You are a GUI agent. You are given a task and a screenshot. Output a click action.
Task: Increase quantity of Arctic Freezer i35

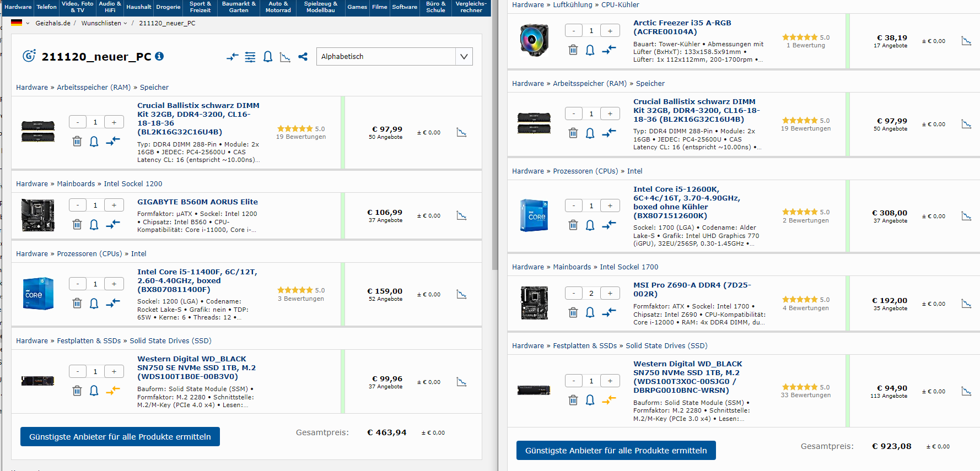coord(610,31)
